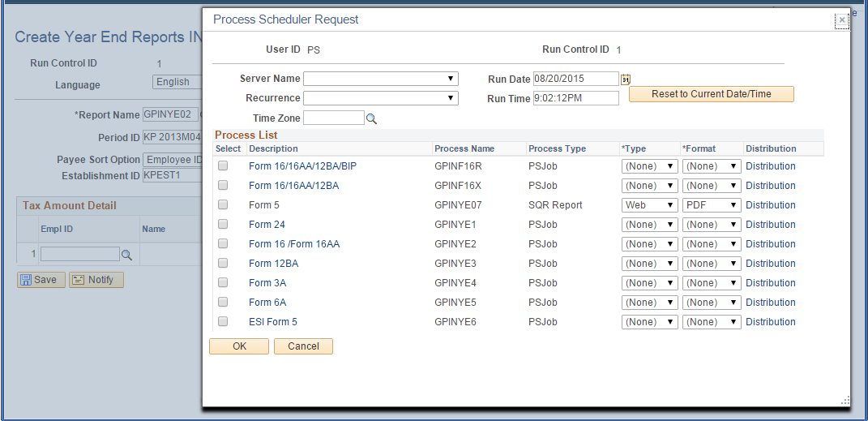Click the Run Date input field

575,79
